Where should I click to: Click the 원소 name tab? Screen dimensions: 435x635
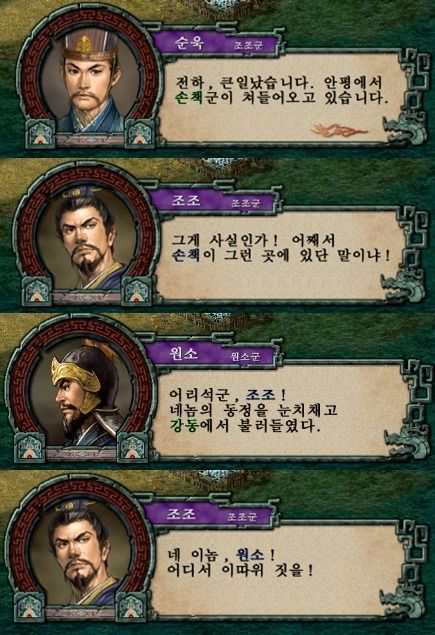(x=184, y=354)
